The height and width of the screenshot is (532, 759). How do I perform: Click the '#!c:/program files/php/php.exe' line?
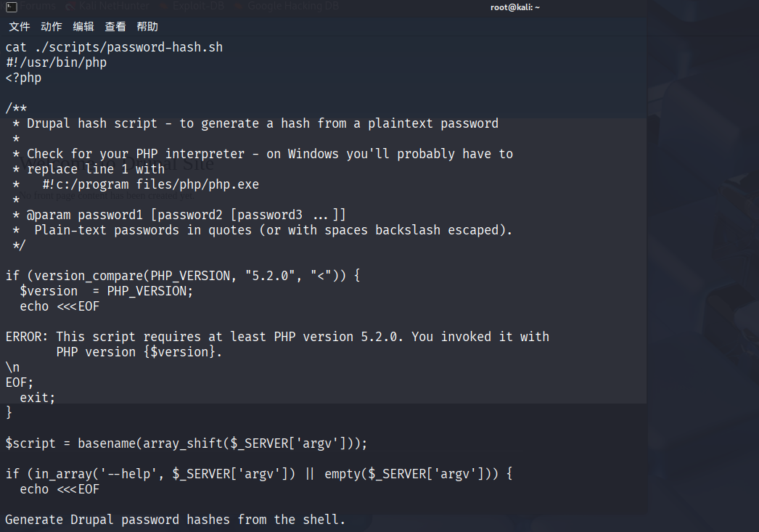pyautogui.click(x=136, y=184)
